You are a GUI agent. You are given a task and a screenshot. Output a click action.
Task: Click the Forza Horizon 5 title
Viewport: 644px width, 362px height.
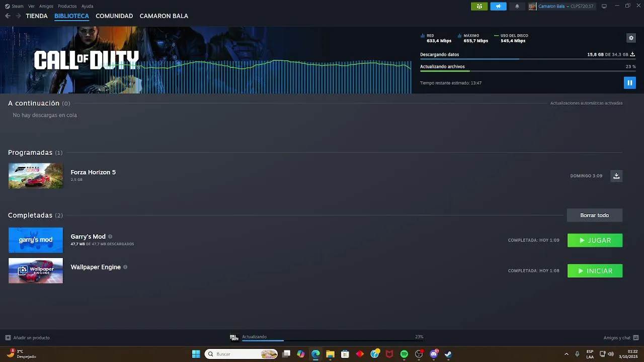93,172
